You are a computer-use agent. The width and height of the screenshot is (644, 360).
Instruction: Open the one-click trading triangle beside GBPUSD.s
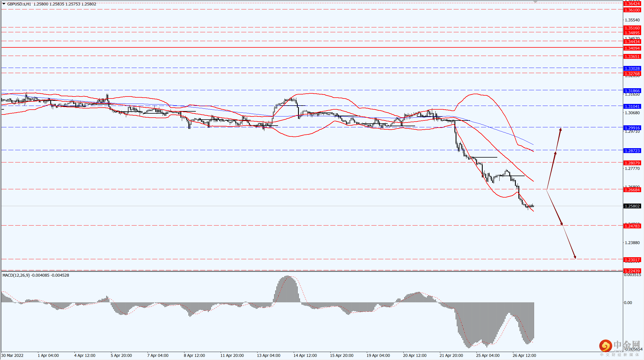coord(4,4)
